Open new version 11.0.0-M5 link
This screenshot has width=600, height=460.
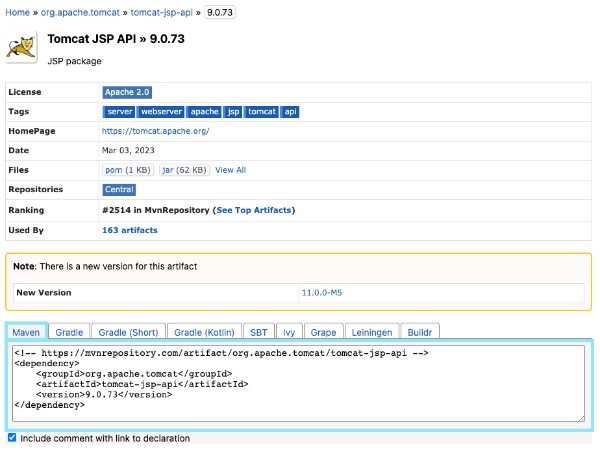[x=322, y=293]
